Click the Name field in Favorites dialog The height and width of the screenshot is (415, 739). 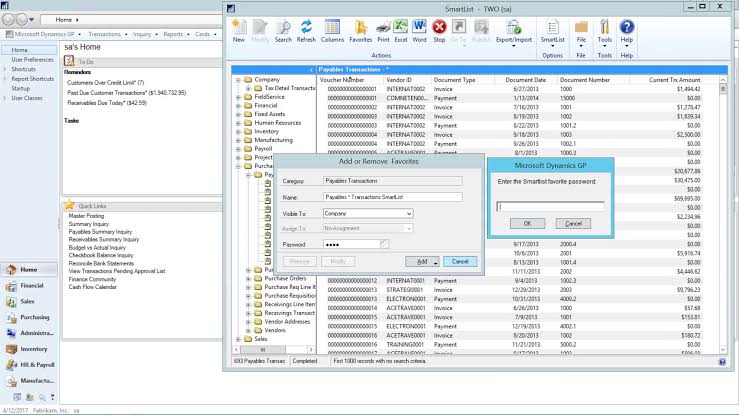(393, 197)
